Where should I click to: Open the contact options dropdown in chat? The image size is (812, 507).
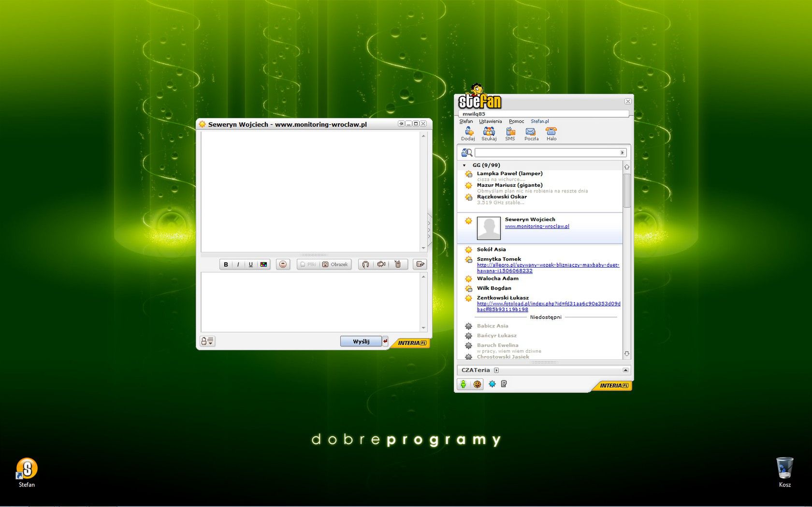click(x=207, y=341)
